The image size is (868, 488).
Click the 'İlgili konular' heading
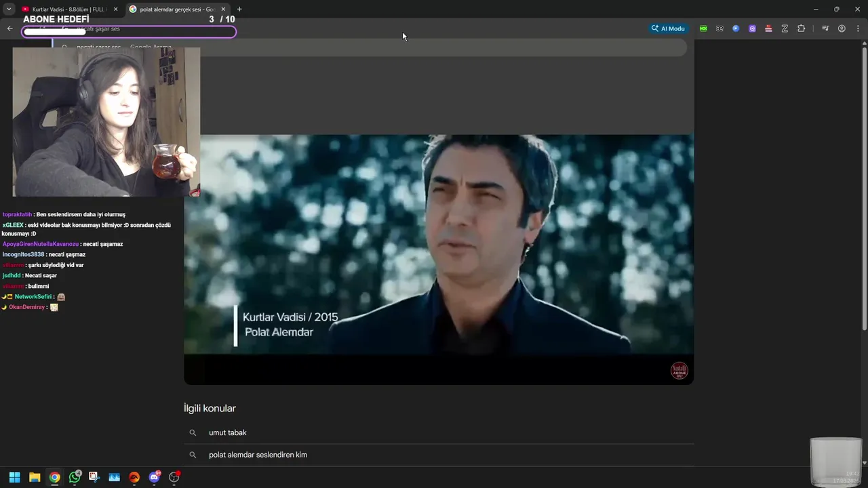pos(210,408)
